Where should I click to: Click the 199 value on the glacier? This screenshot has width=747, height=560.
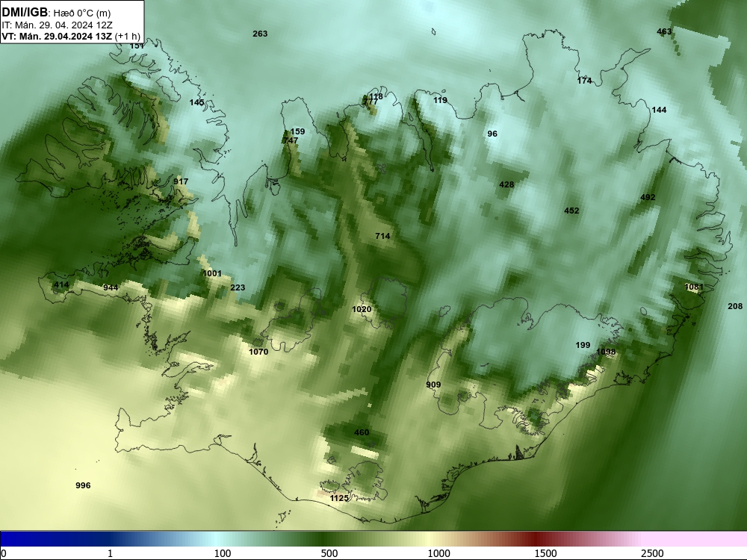[x=583, y=345]
